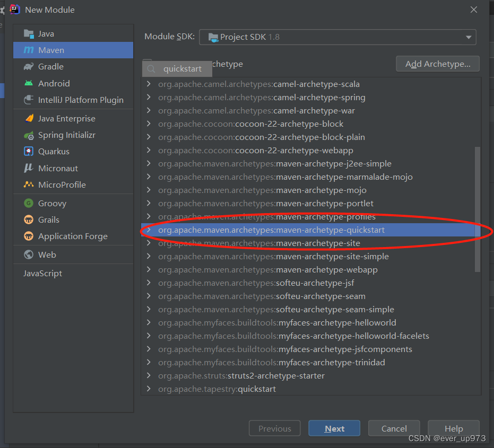Choose Spring Initializr in sidebar

point(73,135)
